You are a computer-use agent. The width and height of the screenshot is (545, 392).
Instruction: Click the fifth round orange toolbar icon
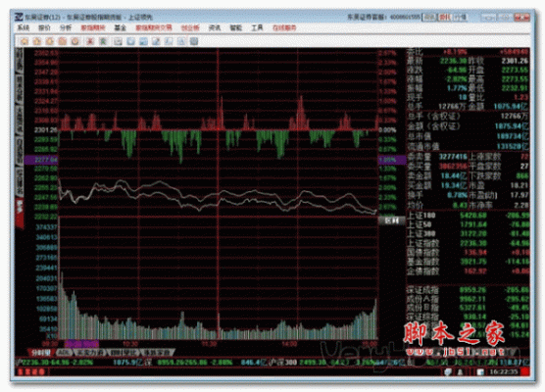pos(75,41)
